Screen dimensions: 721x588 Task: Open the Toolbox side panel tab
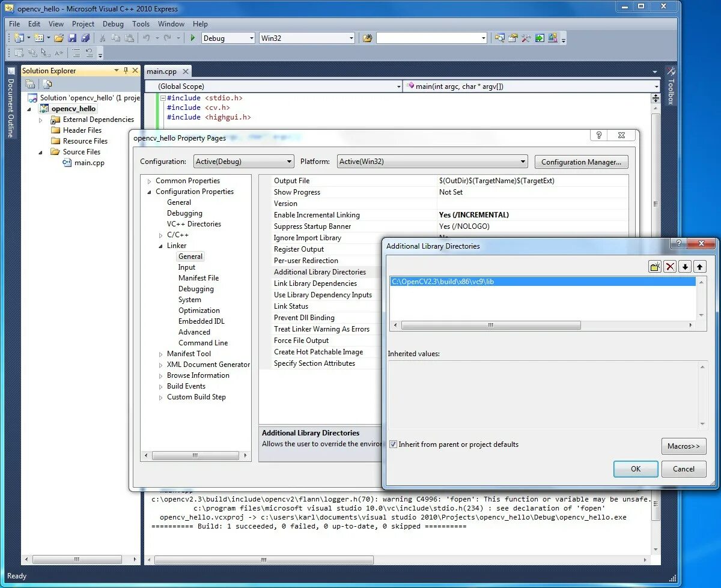(x=671, y=86)
